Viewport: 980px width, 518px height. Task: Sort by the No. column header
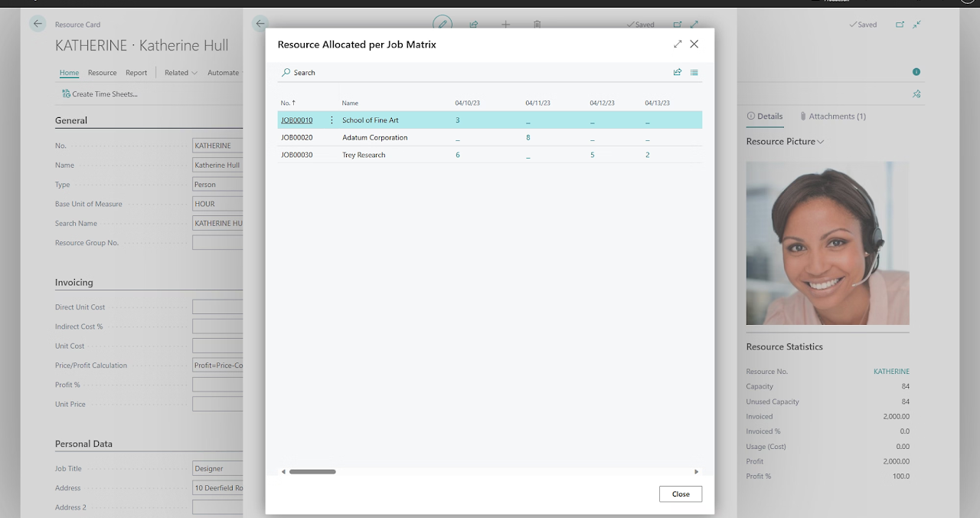click(x=288, y=103)
